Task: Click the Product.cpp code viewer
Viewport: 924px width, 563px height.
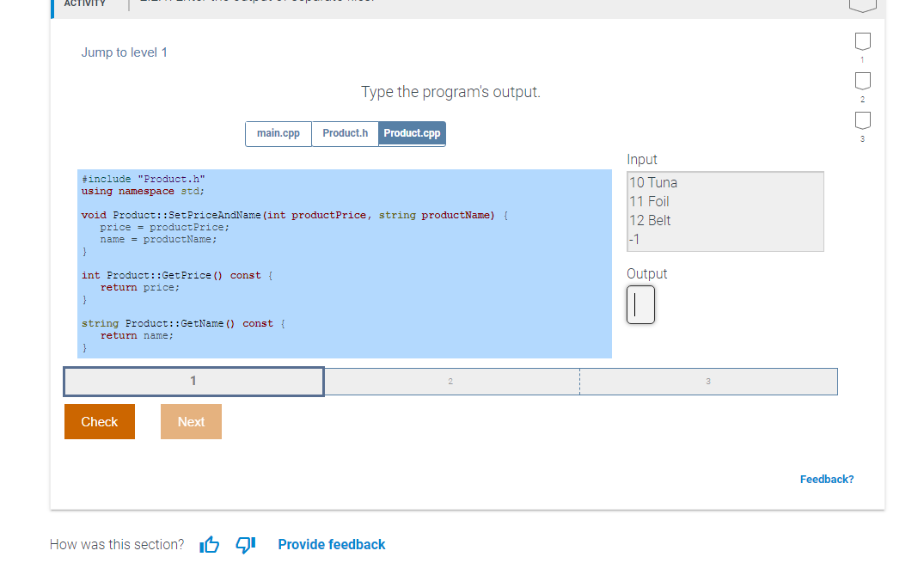Action: pos(344,262)
